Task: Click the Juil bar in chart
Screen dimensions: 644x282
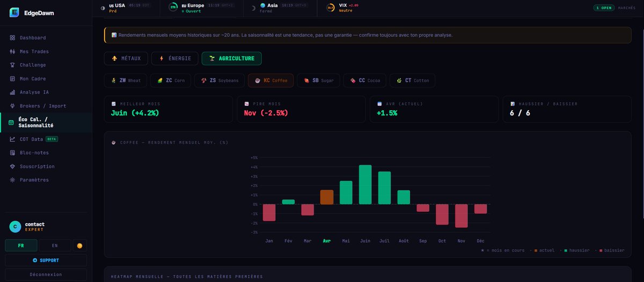Action: pos(384,188)
